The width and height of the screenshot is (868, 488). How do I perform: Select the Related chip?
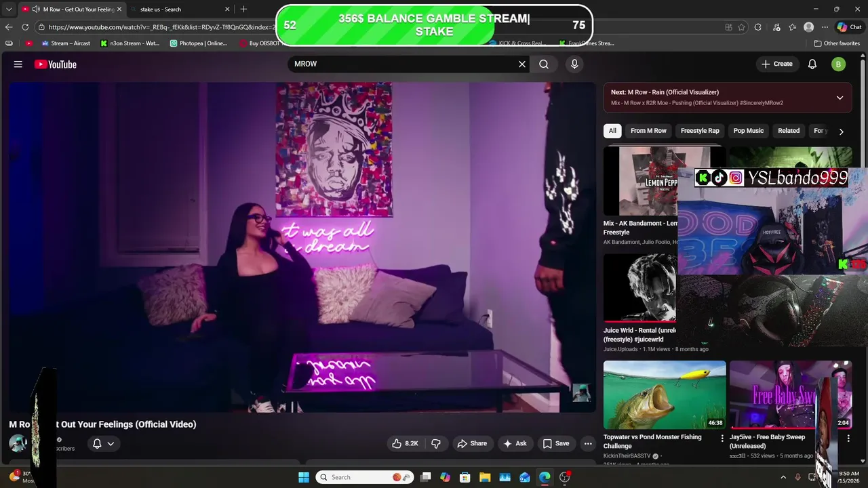tap(789, 131)
